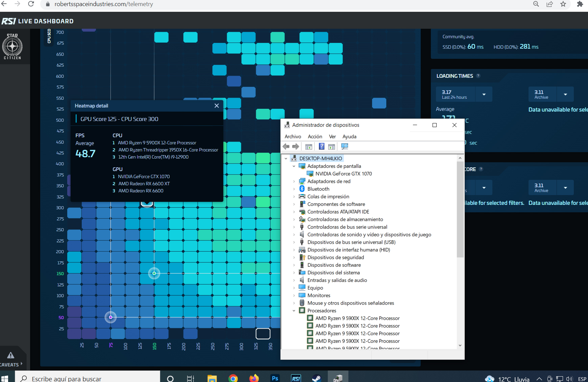Click the Task View taskbar icon

click(191, 379)
